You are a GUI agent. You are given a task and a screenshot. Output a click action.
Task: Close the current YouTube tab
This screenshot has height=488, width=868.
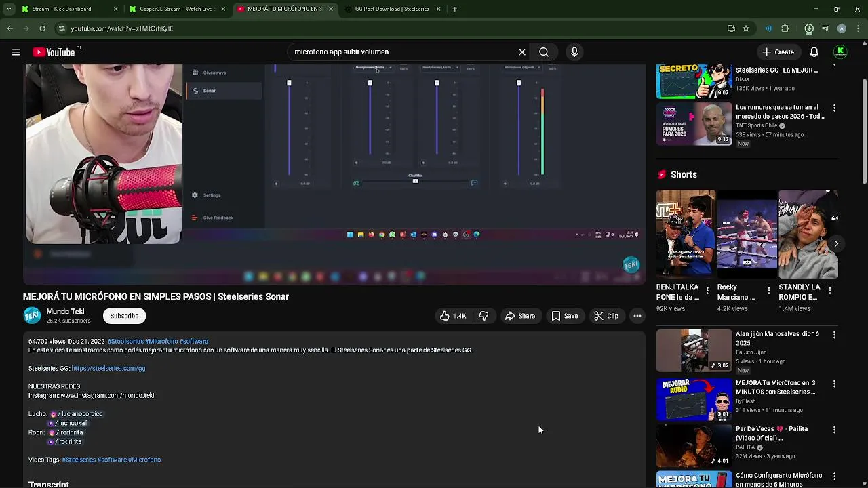[x=331, y=9]
